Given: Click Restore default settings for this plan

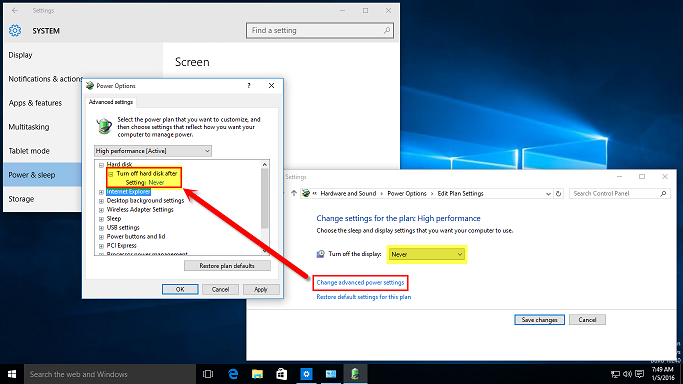Looking at the screenshot, I should pyautogui.click(x=364, y=297).
